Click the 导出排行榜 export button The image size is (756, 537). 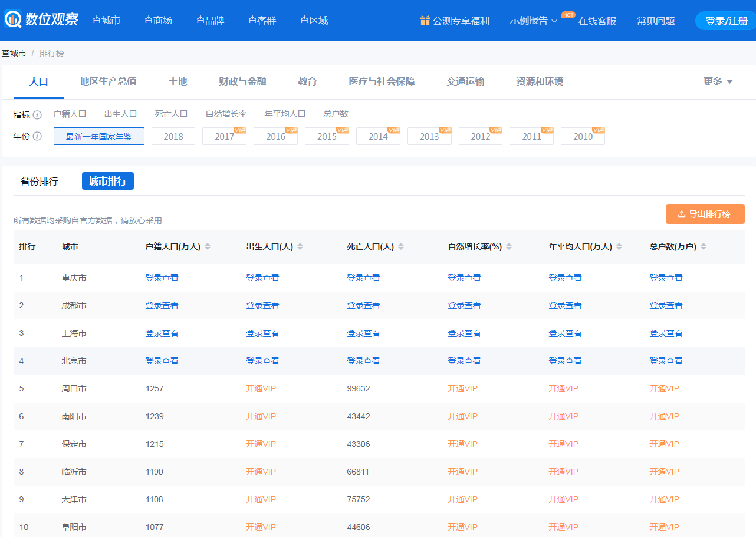pyautogui.click(x=705, y=214)
